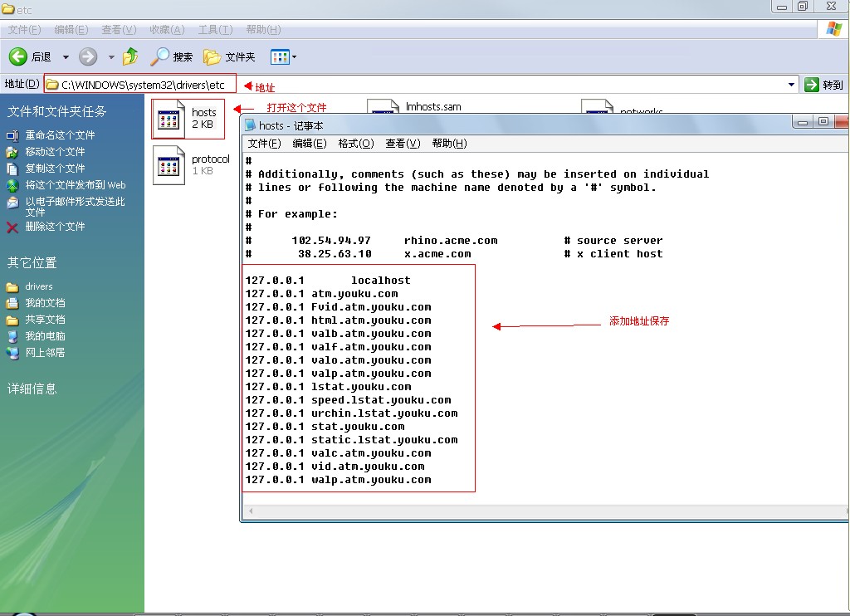
Task: Click Notepad's horizontal scrollbar left arrow
Action: click(x=251, y=511)
